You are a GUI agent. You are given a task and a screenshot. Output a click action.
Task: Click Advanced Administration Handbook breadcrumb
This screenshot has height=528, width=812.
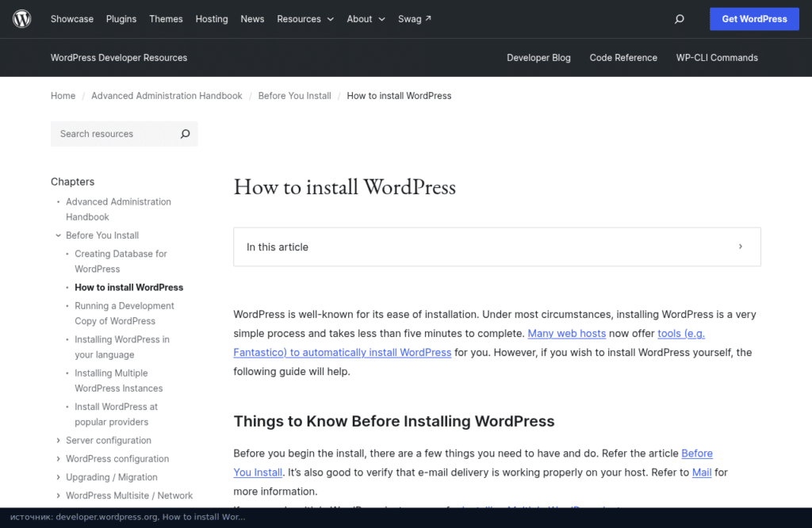[x=167, y=96]
